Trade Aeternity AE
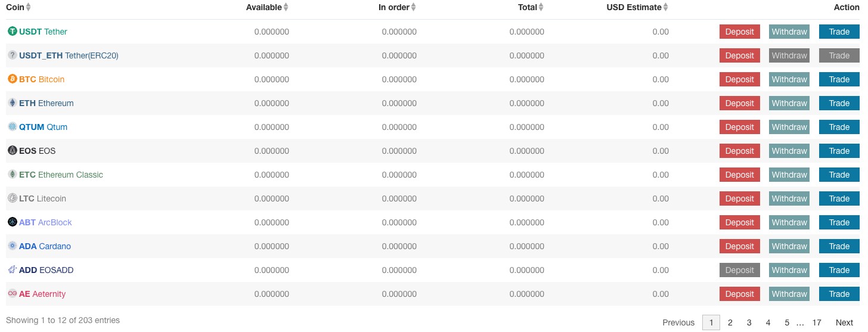The width and height of the screenshot is (868, 332). click(839, 294)
